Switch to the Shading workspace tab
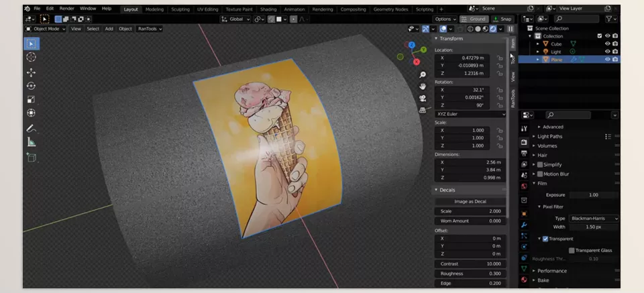The width and height of the screenshot is (644, 293). pos(268,9)
